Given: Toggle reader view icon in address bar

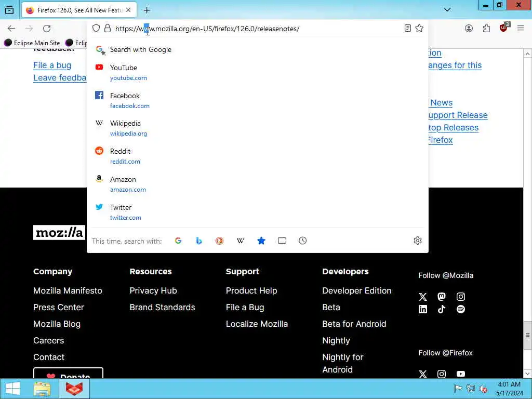Looking at the screenshot, I should point(407,28).
